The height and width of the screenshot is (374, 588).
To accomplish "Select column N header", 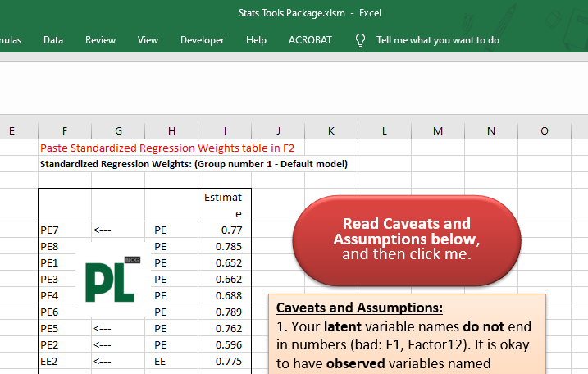I will (x=491, y=131).
